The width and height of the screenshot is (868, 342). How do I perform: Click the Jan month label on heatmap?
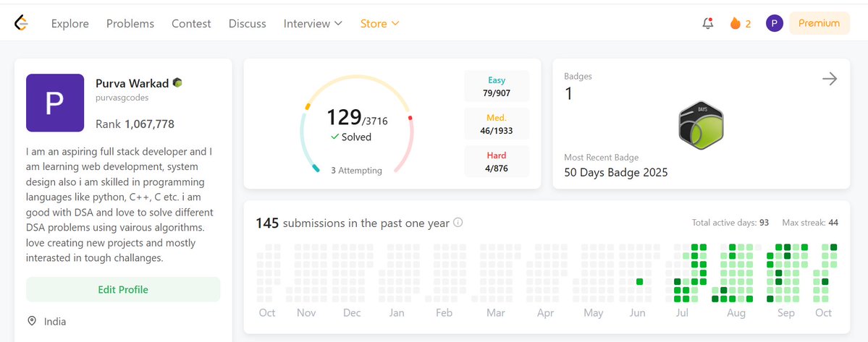coord(397,313)
